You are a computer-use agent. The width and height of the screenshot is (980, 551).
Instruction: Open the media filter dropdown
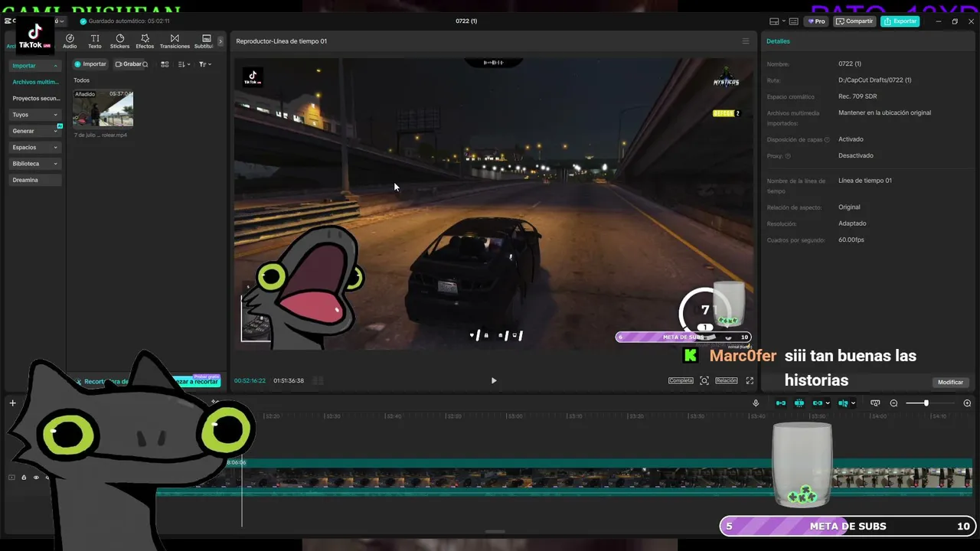tap(204, 64)
